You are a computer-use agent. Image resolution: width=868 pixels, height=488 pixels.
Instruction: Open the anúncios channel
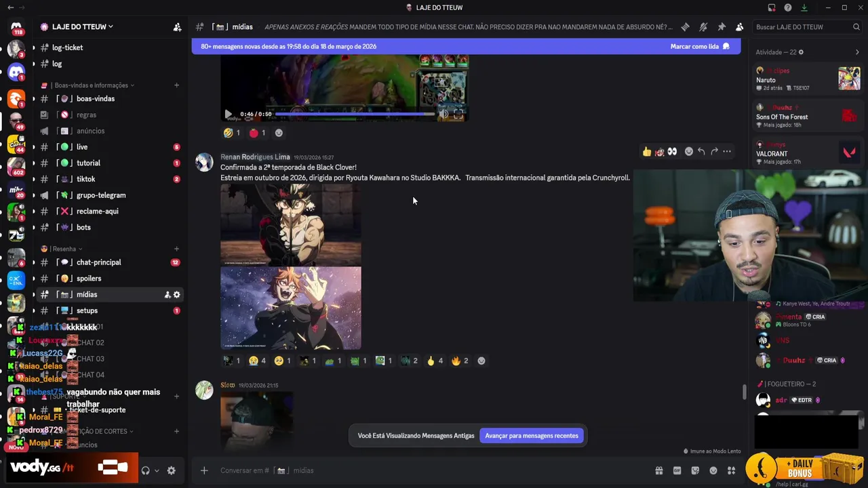108,131
